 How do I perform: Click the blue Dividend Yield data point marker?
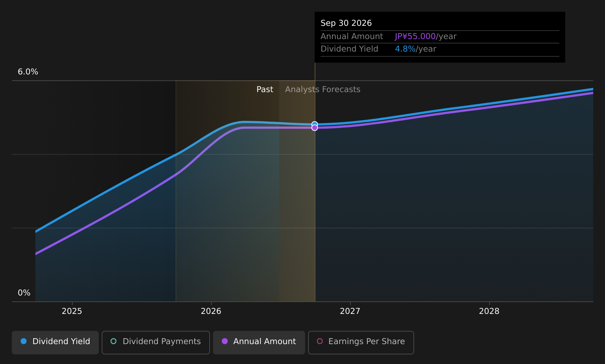click(x=315, y=124)
